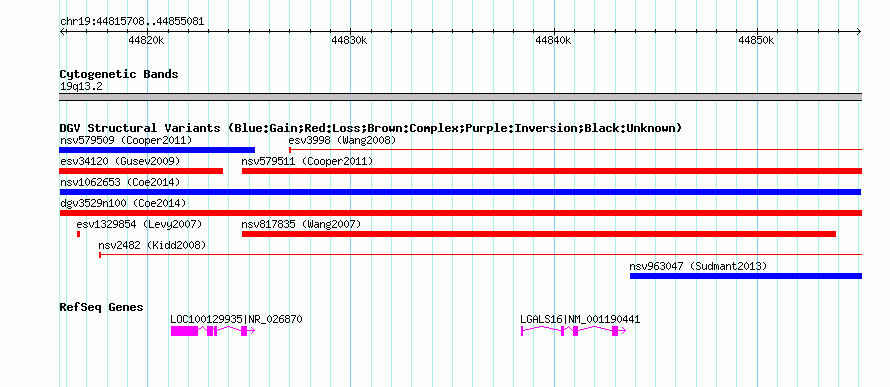Open LOC100129935|NR_026870 gene label

[x=236, y=319]
